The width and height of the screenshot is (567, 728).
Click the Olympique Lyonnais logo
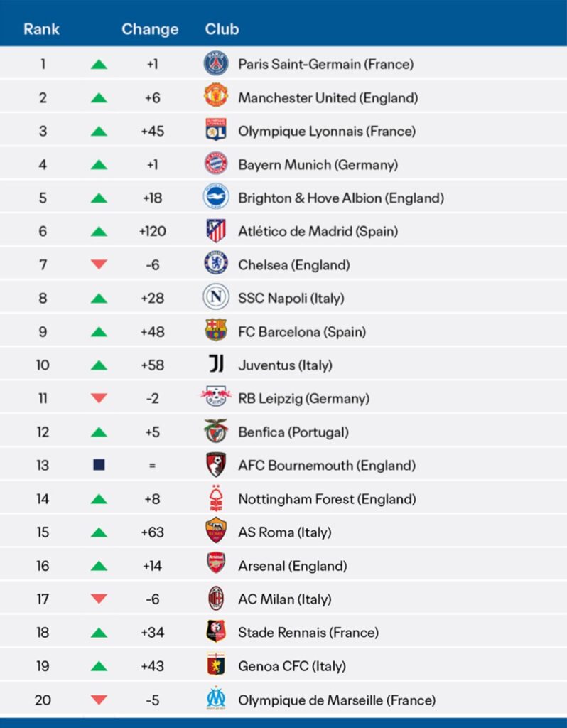(x=216, y=131)
